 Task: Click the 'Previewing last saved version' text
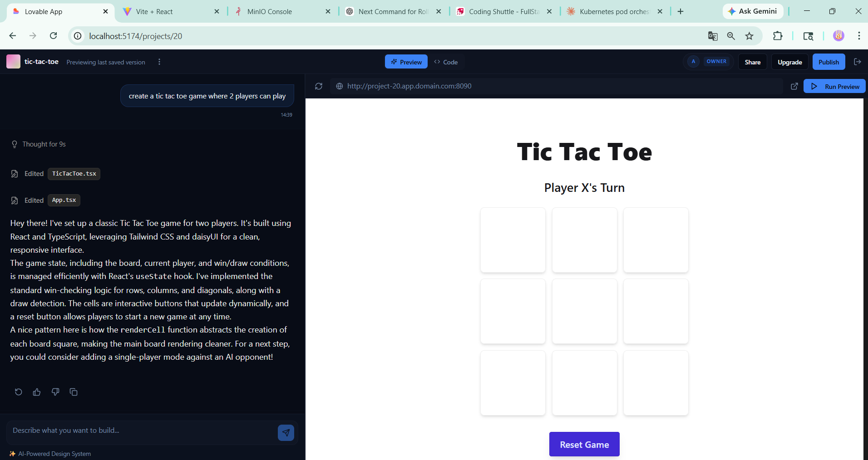[106, 62]
